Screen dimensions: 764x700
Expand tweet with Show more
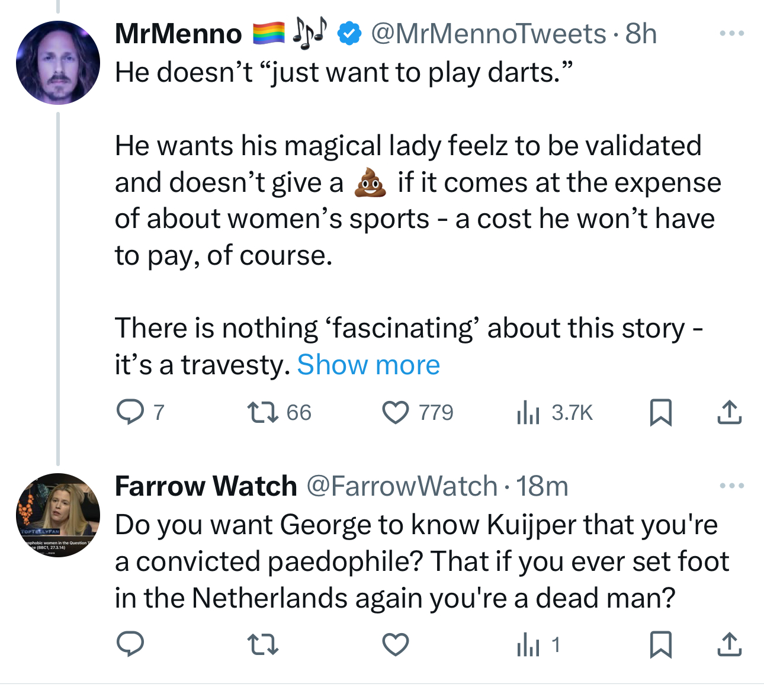[368, 365]
